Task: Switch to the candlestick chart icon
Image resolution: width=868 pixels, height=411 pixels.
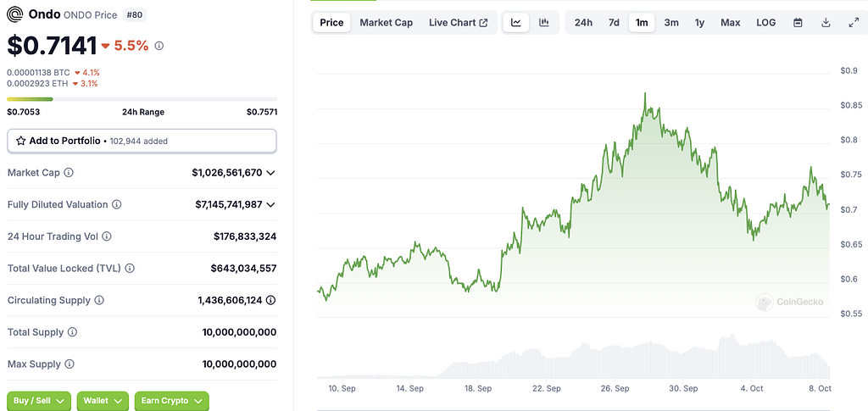Action: click(x=543, y=23)
